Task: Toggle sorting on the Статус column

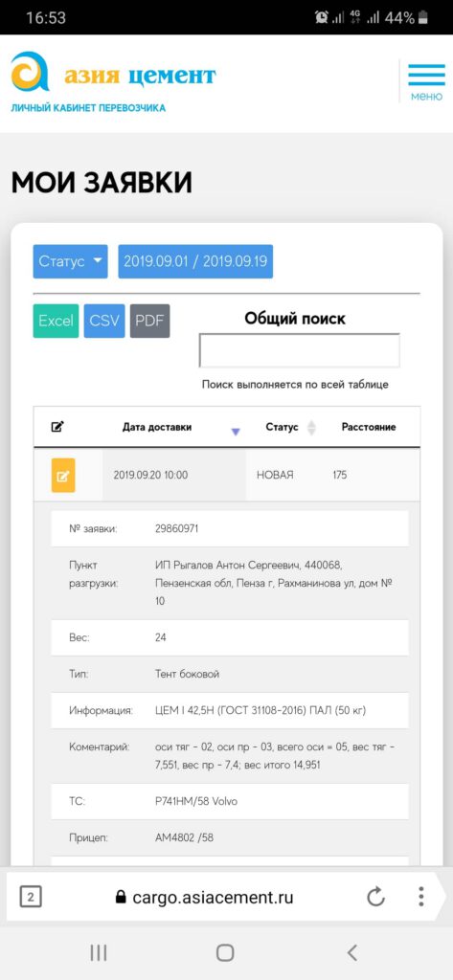Action: (311, 428)
